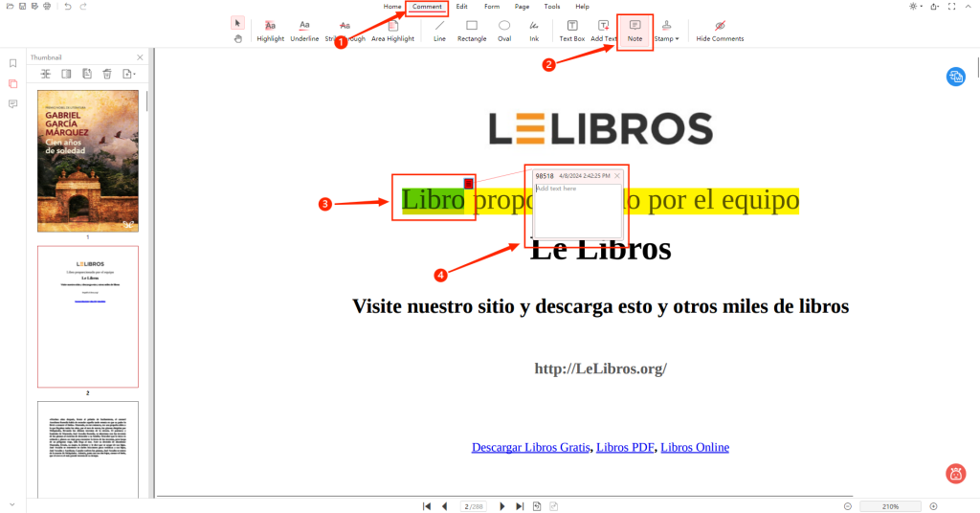Select the Underline tool
This screenshot has height=513, width=980.
pos(304,32)
